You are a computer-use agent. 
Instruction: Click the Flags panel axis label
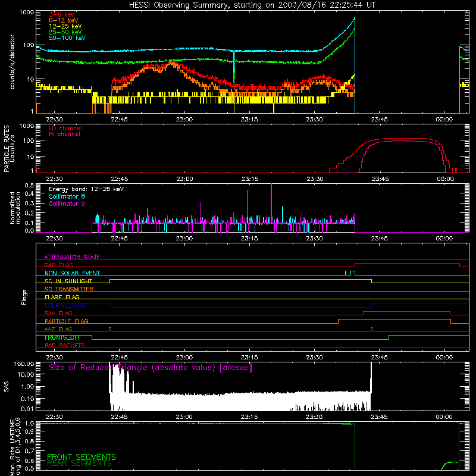(24, 297)
